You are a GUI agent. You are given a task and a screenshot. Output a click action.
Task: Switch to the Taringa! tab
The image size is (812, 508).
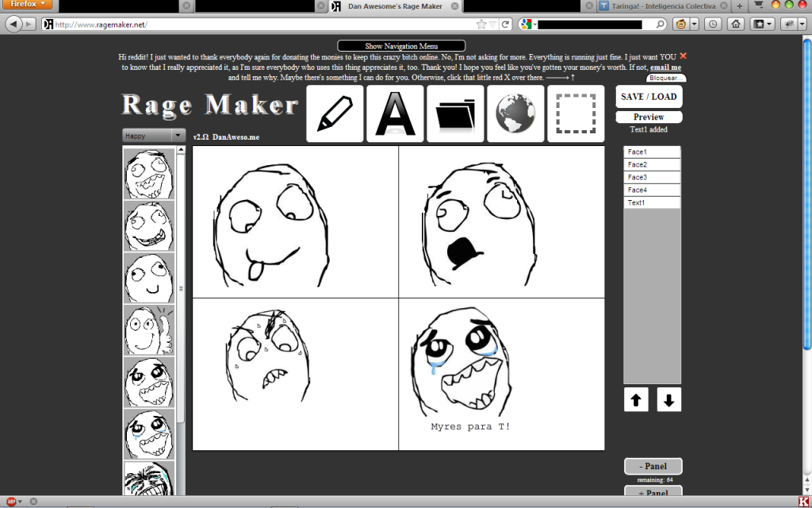tap(663, 6)
